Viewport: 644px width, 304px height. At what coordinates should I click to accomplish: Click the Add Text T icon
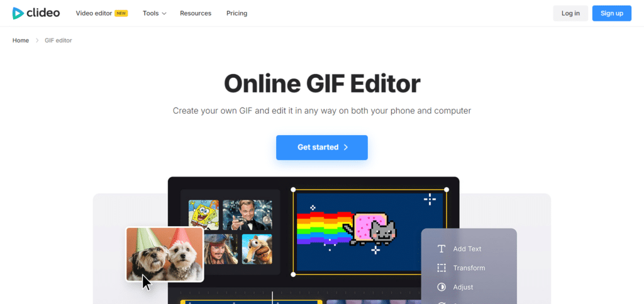tap(441, 249)
